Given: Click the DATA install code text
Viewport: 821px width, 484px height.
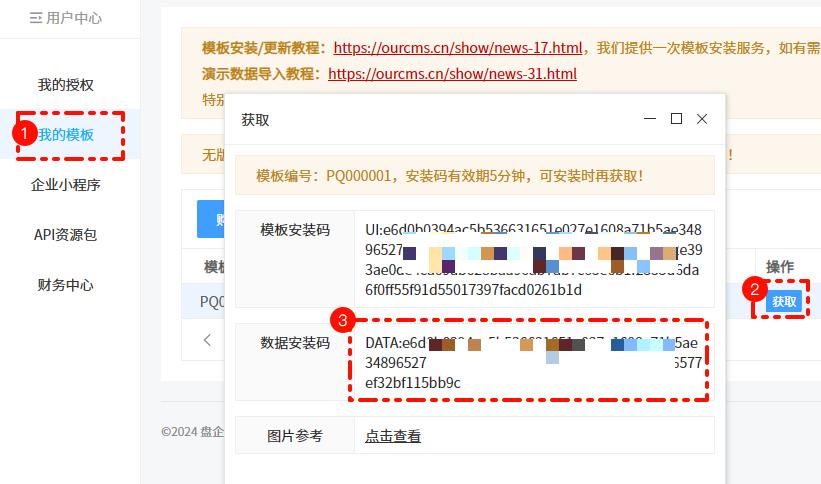Looking at the screenshot, I should click(533, 363).
